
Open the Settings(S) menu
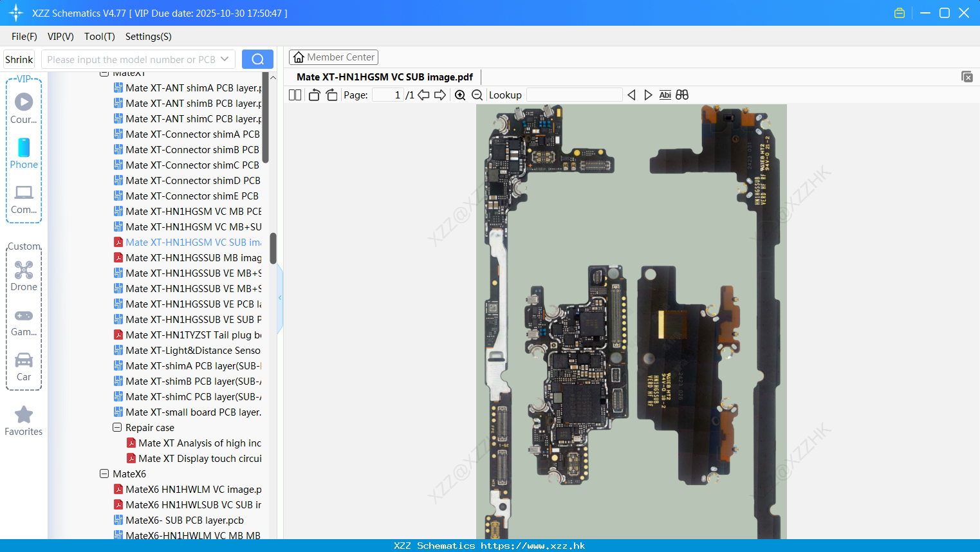(149, 37)
